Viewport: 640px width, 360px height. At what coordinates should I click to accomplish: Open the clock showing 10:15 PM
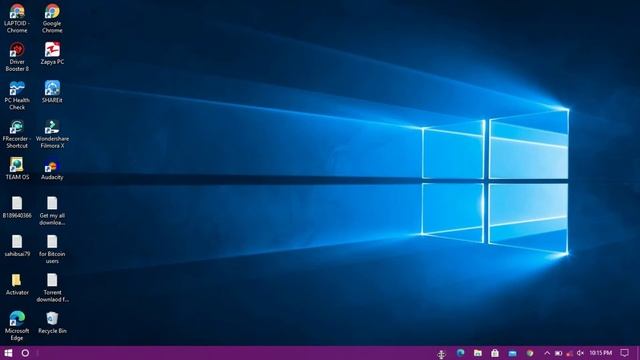tap(600, 353)
